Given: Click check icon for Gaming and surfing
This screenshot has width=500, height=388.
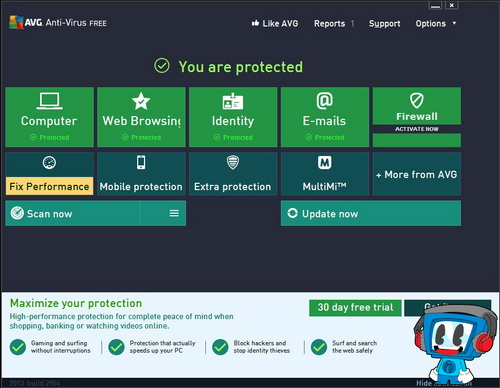Looking at the screenshot, I should (x=18, y=347).
